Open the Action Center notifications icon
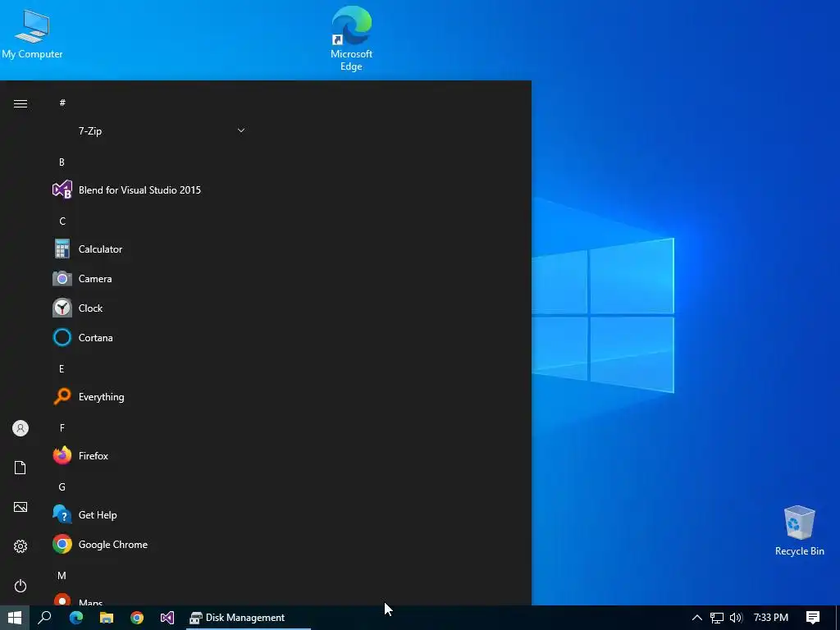Viewport: 840px width, 630px height. click(813, 618)
